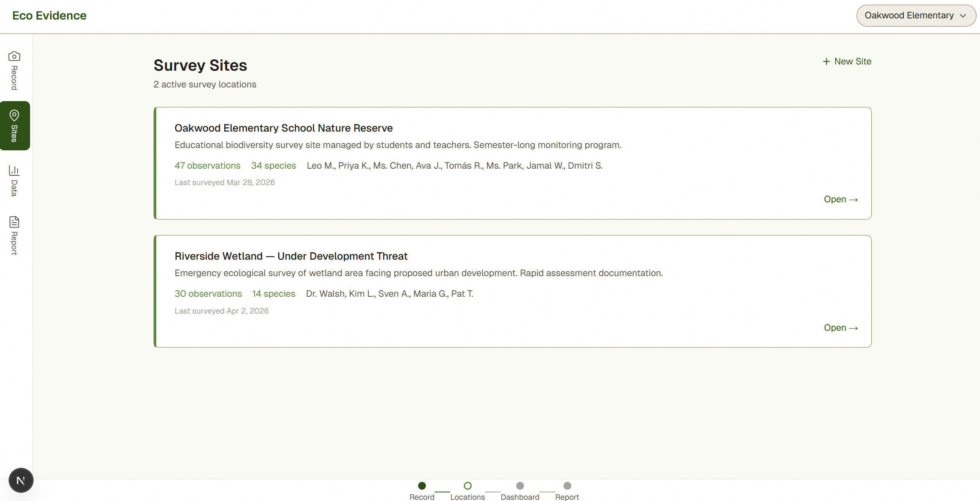This screenshot has width=980, height=501.
Task: Click the plus icon beside New Site
Action: 826,62
